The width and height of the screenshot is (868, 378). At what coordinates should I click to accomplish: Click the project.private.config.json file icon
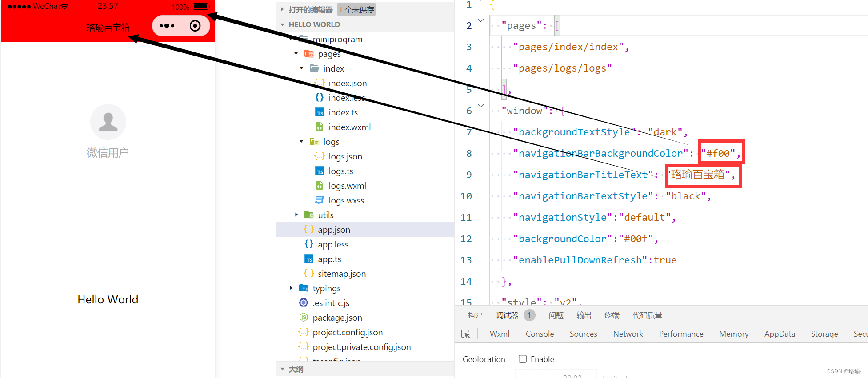tap(304, 347)
